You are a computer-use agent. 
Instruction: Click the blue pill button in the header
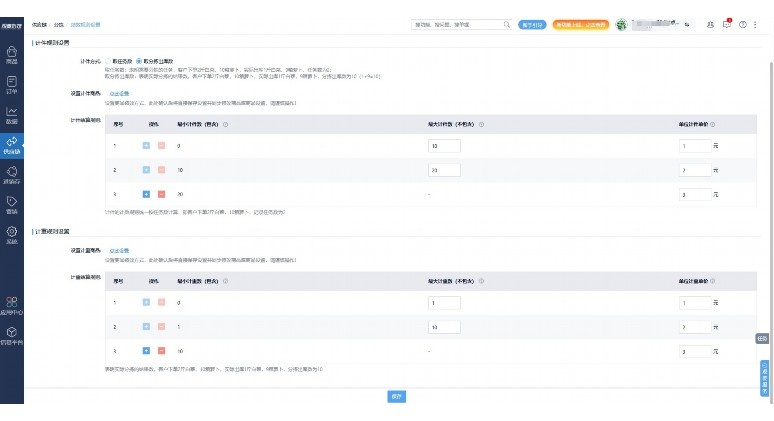[532, 24]
